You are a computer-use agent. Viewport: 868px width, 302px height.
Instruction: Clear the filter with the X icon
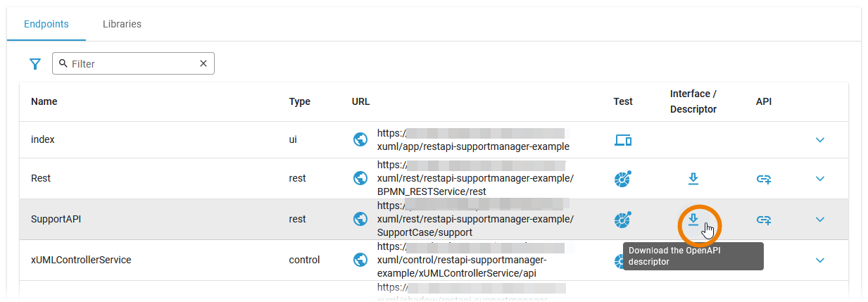pos(203,63)
